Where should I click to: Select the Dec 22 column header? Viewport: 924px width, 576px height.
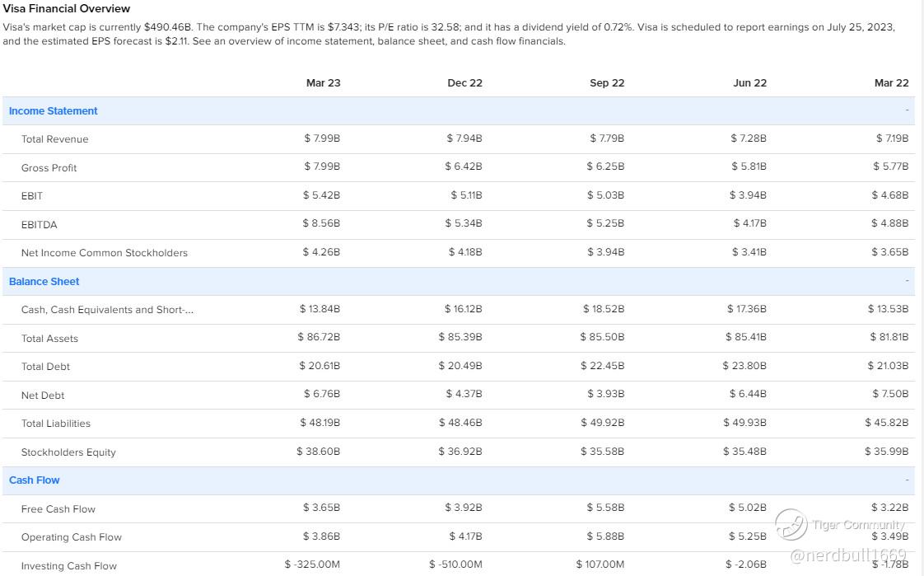(x=465, y=83)
